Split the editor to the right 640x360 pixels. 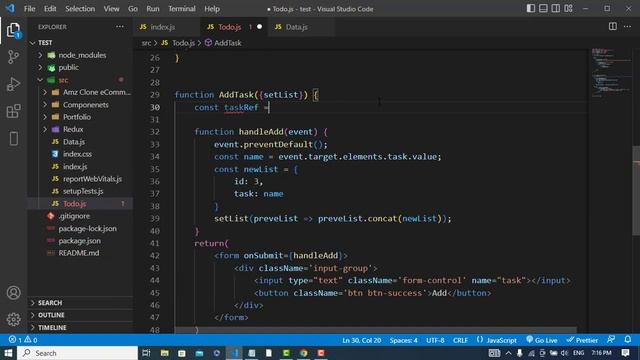[613, 27]
